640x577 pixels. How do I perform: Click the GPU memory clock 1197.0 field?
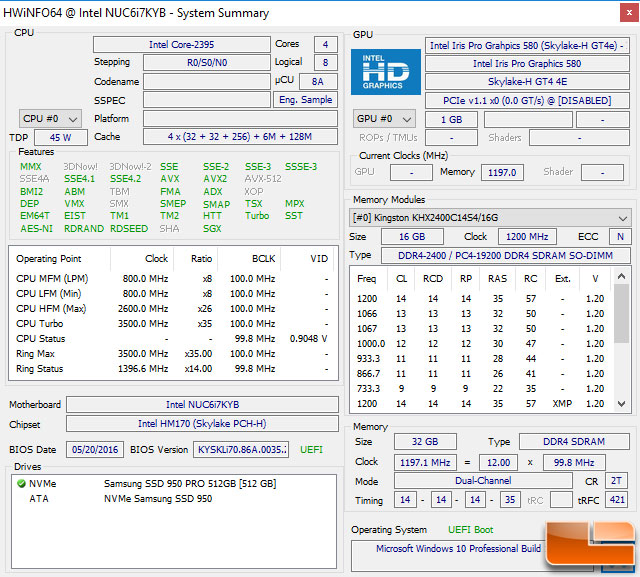(502, 173)
